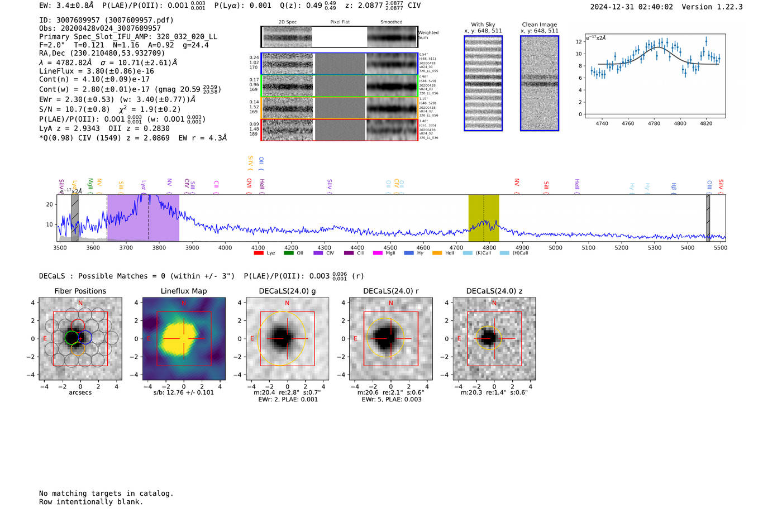Click the blue fiber circle in Fiber Positions
This screenshot has width=782, height=532.
tap(85, 337)
